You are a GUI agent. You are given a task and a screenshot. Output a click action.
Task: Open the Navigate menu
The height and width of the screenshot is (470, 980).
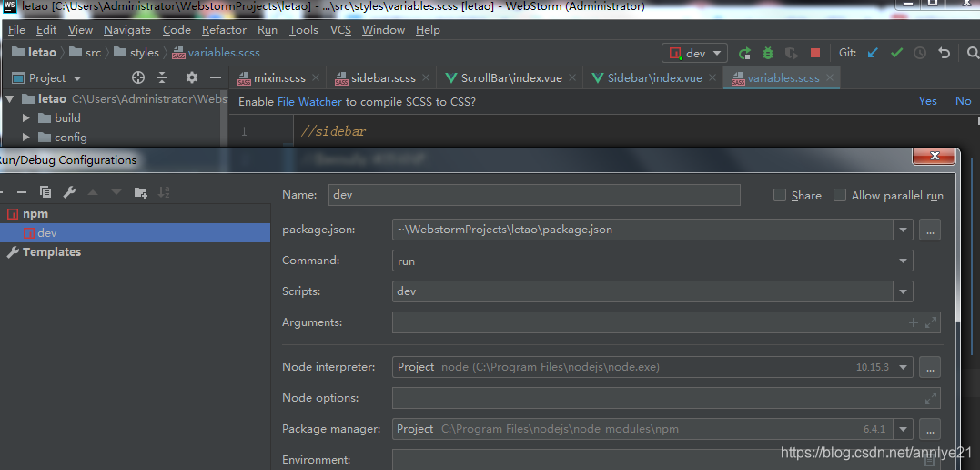coord(126,29)
